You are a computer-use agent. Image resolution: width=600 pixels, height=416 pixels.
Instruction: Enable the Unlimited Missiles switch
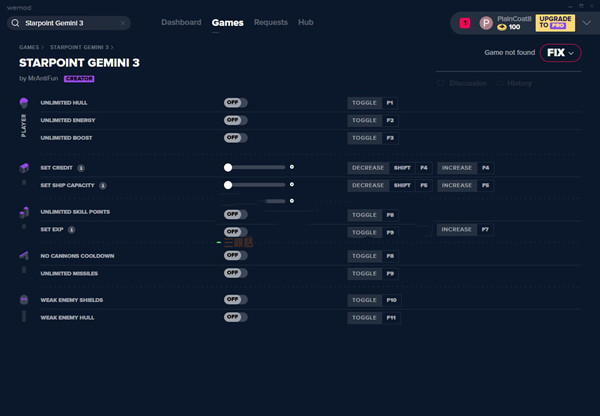click(235, 273)
